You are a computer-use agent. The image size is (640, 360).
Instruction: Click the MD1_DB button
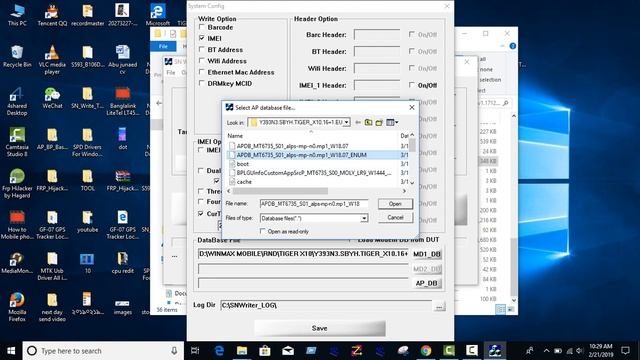click(x=427, y=254)
